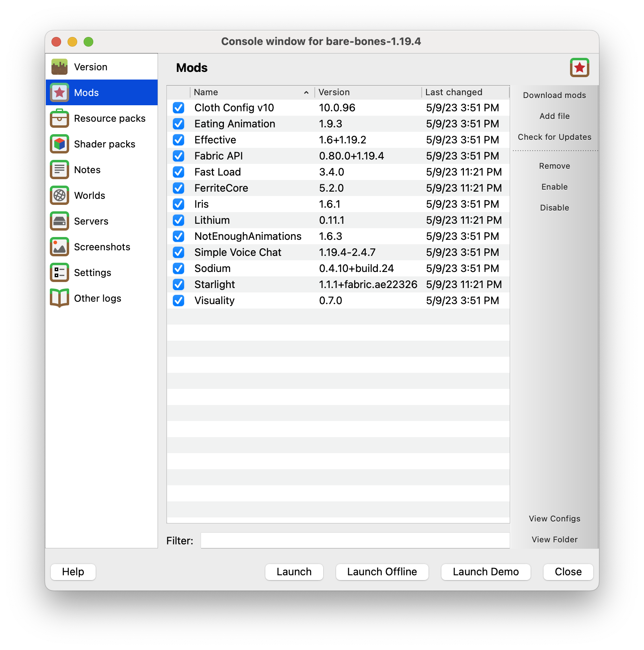
Task: Click the Worlds globe icon
Action: (59, 196)
